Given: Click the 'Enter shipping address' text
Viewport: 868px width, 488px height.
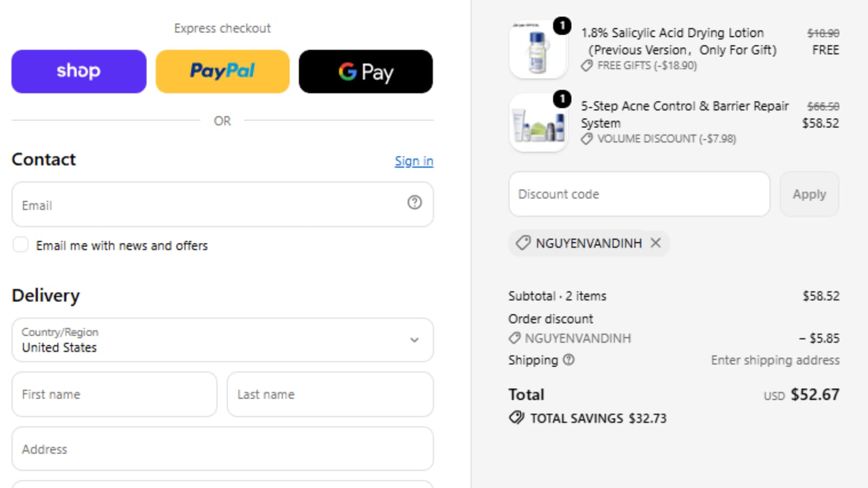Looking at the screenshot, I should (775, 360).
